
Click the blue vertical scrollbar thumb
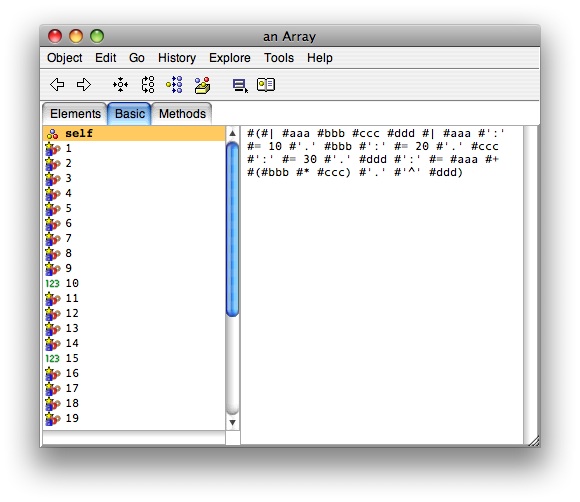pos(232,229)
